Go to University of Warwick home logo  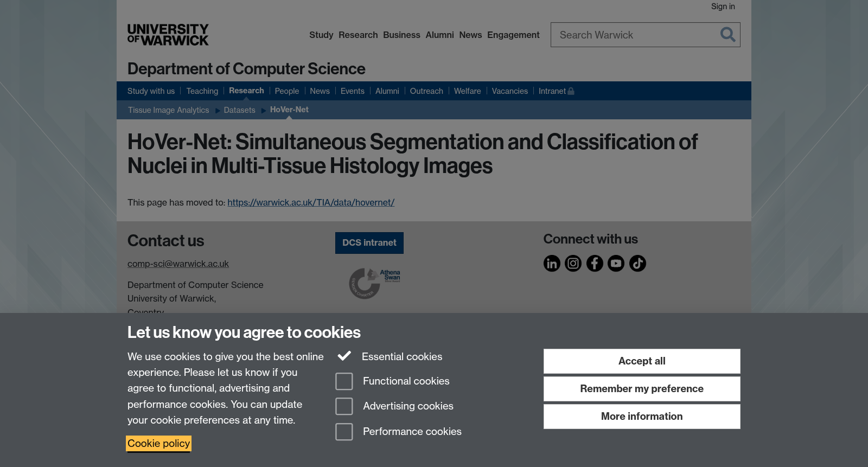[x=168, y=35]
